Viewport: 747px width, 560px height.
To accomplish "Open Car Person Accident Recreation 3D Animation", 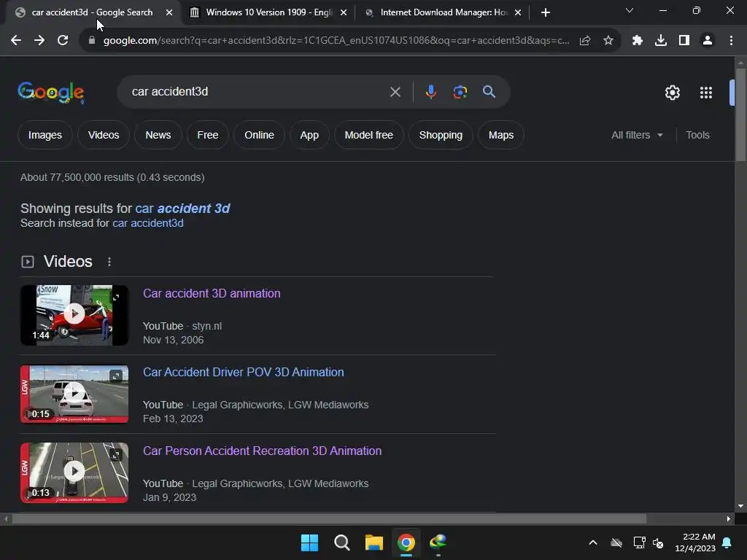I will (x=263, y=451).
